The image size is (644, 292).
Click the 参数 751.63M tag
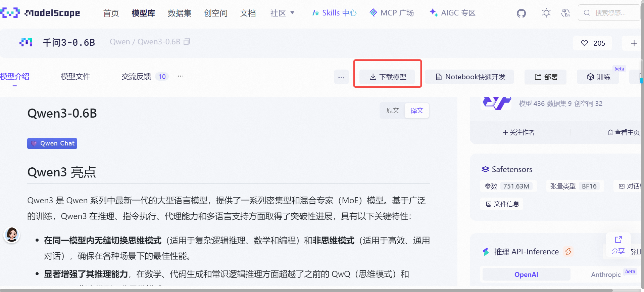pos(508,186)
